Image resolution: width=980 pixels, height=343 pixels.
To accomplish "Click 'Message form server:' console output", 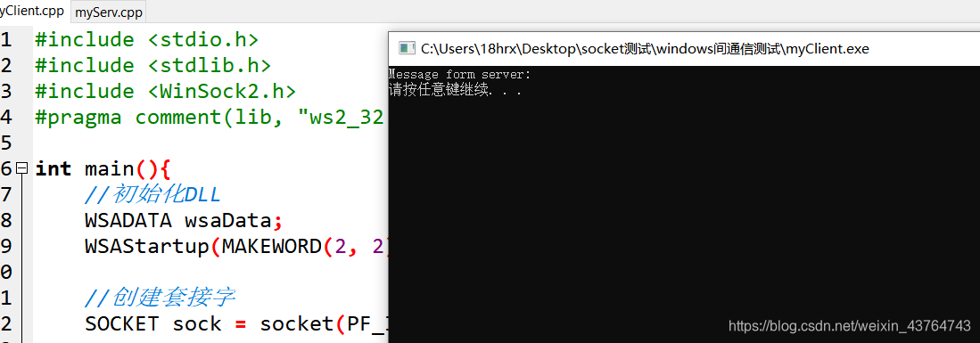I will 459,74.
